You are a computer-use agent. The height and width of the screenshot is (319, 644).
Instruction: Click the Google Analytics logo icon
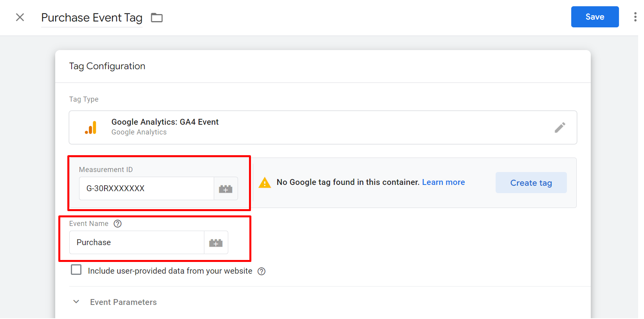click(x=91, y=127)
